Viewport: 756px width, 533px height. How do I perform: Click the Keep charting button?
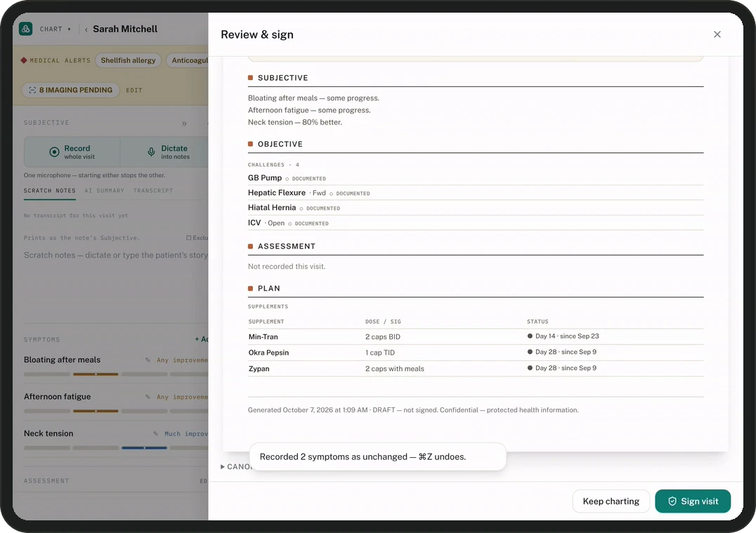point(611,501)
